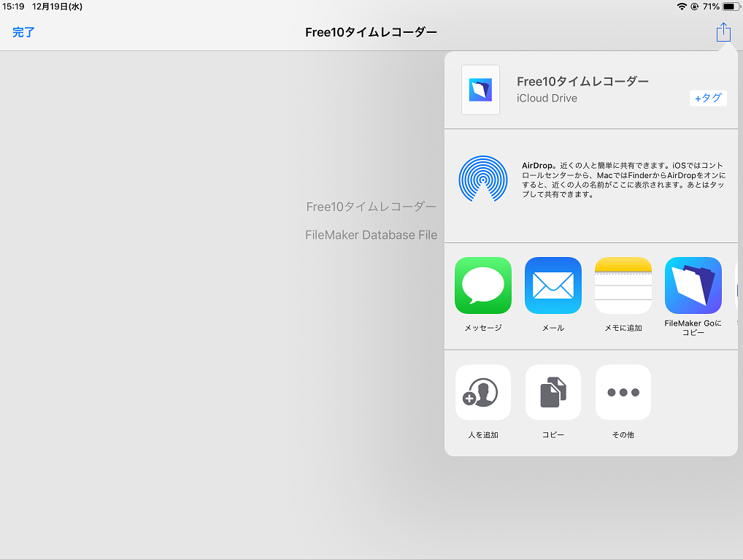Viewport: 743px width, 560px height.
Task: Tap the AirDrop description text
Action: (623, 180)
